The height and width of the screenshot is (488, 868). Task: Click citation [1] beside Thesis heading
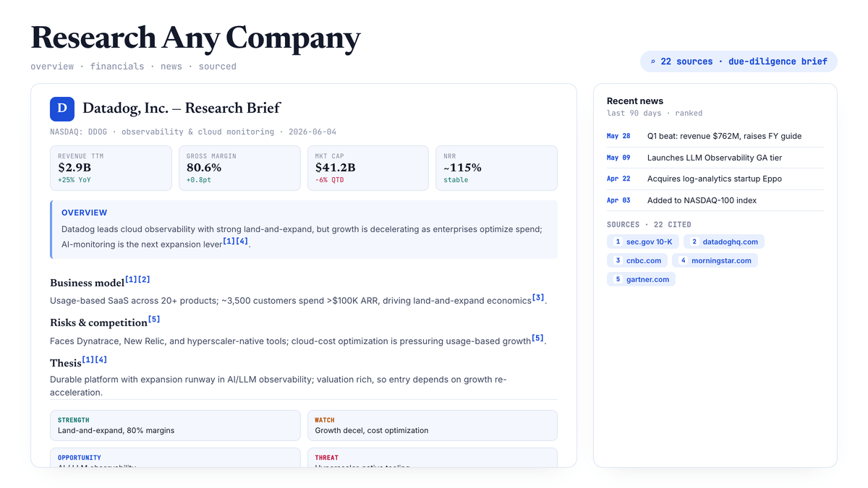click(88, 359)
